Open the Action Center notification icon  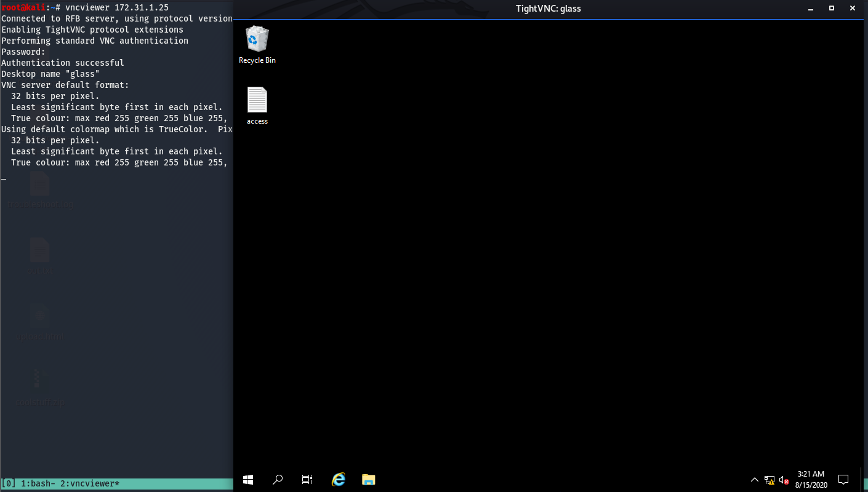(843, 480)
